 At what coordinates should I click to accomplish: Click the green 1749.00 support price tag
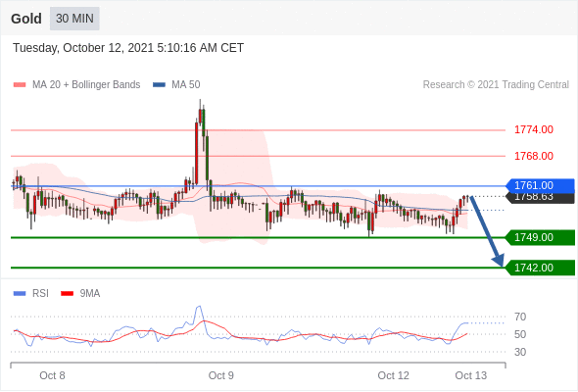pyautogui.click(x=541, y=237)
